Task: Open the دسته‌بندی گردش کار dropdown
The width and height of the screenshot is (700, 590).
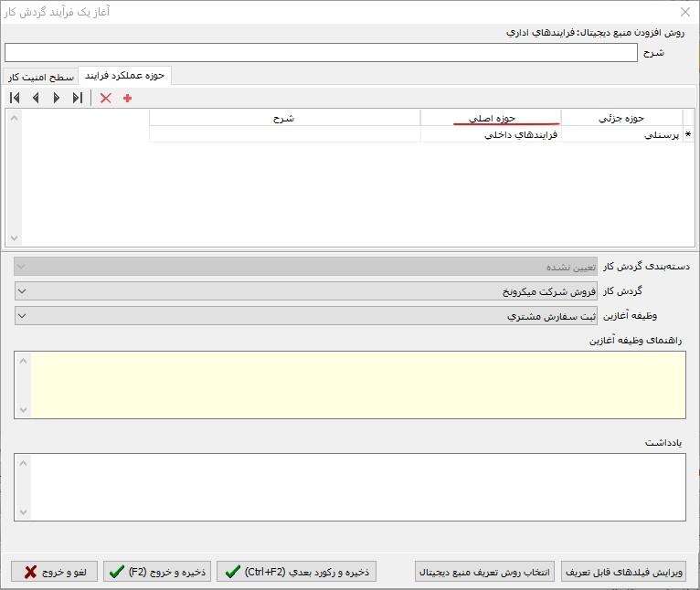Action: [24, 267]
